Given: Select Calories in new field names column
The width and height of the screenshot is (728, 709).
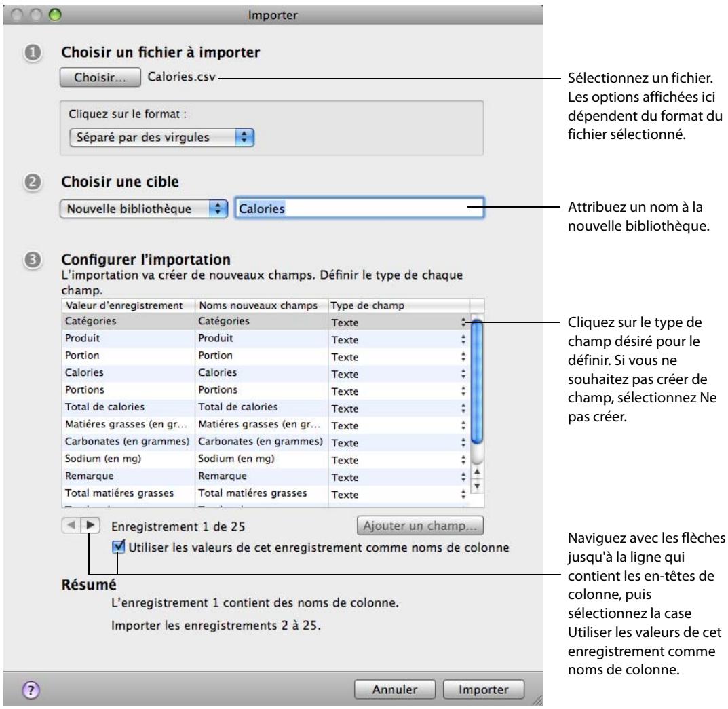Looking at the screenshot, I should (217, 372).
